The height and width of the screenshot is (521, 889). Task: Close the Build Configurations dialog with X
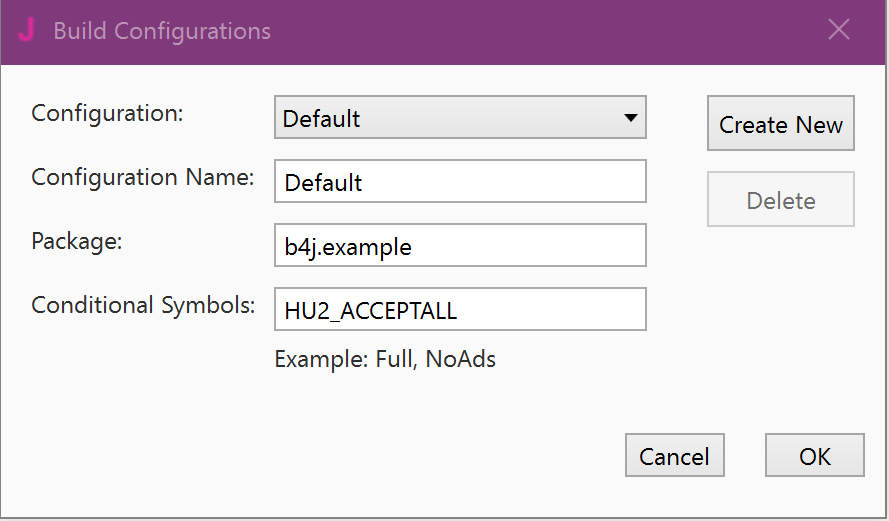point(839,30)
